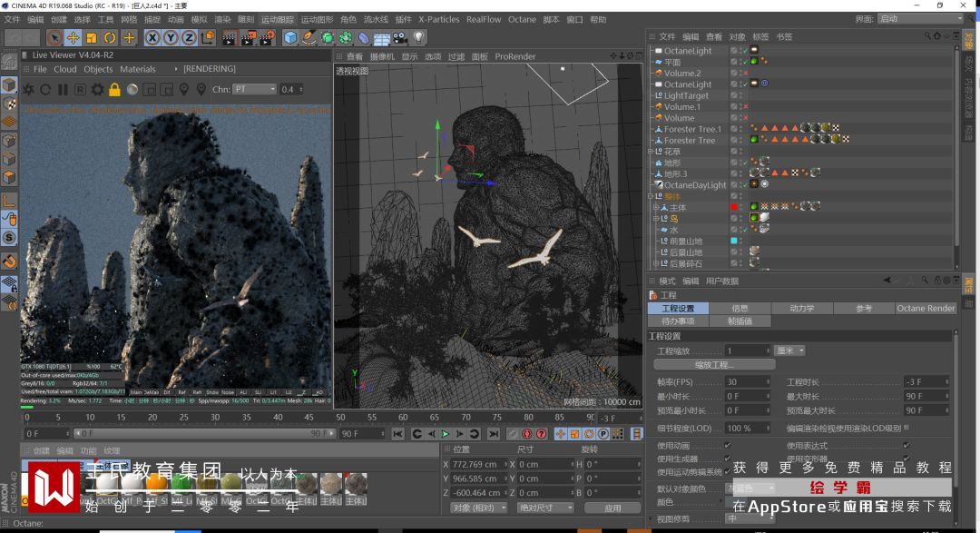Select the Rotate tool icon
Viewport: 980px width, 533px height.
(110, 37)
